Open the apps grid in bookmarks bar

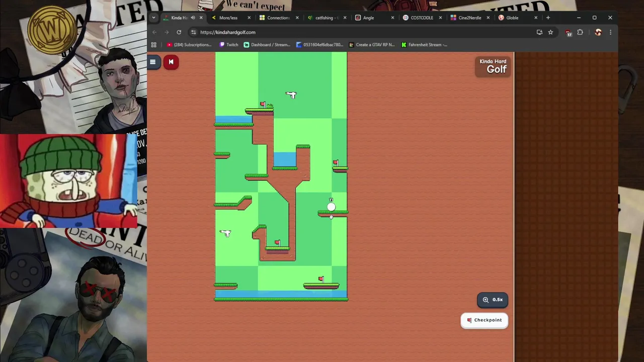click(153, 45)
